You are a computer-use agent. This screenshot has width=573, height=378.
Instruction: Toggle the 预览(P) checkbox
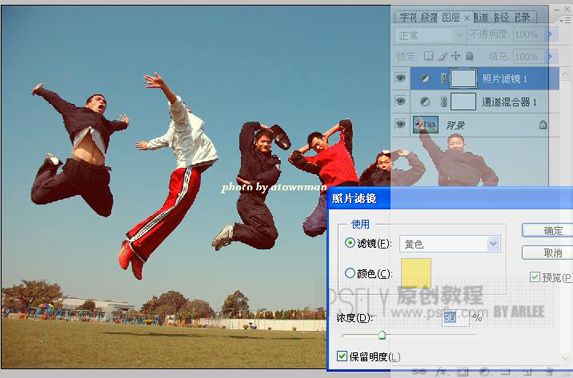535,277
